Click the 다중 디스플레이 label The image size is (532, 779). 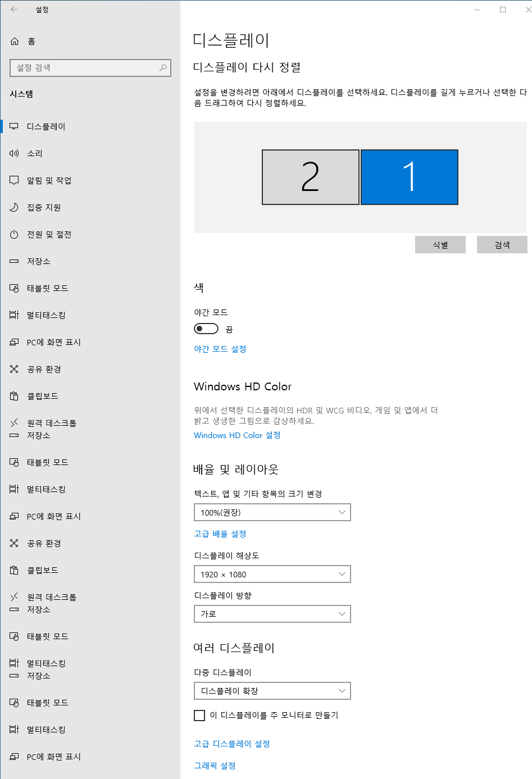pyautogui.click(x=222, y=672)
